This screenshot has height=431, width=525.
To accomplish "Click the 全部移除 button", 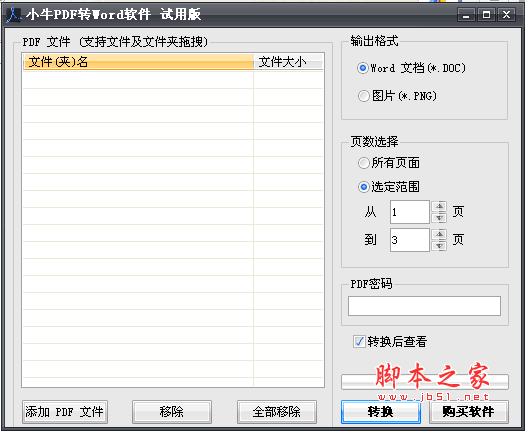I will click(x=277, y=412).
